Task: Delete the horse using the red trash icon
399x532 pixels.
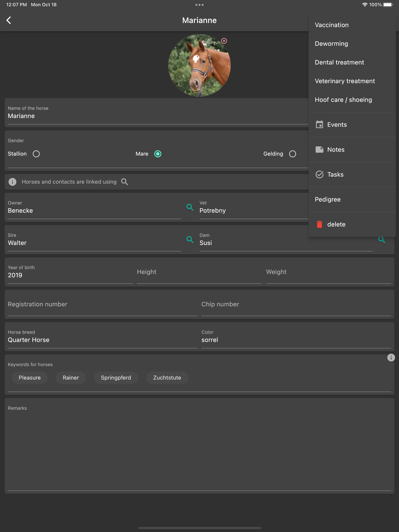Action: click(319, 224)
